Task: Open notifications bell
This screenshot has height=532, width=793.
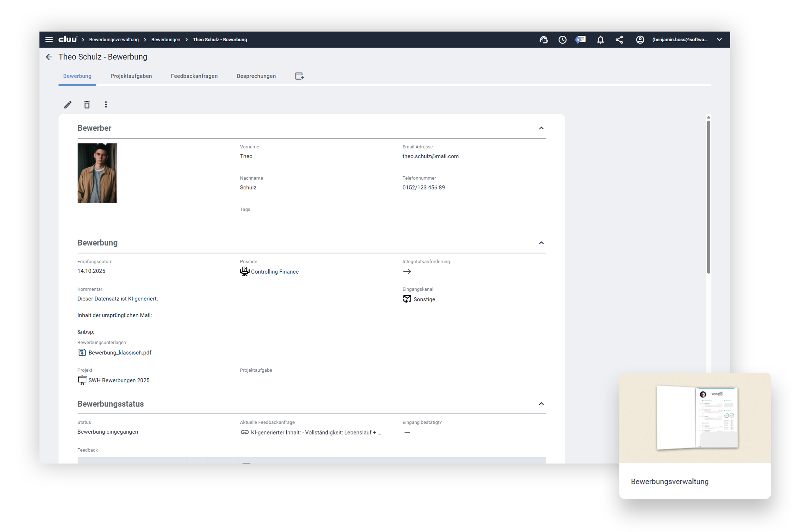Action: [600, 40]
